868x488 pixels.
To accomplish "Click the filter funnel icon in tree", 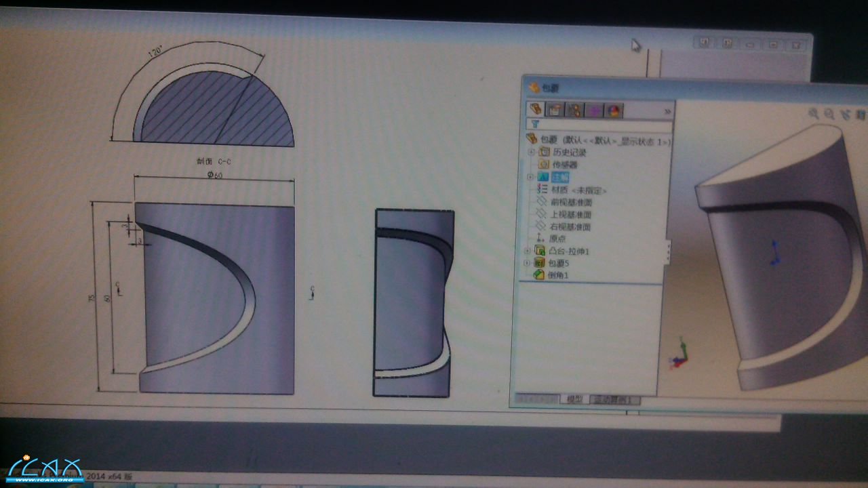I will click(534, 124).
